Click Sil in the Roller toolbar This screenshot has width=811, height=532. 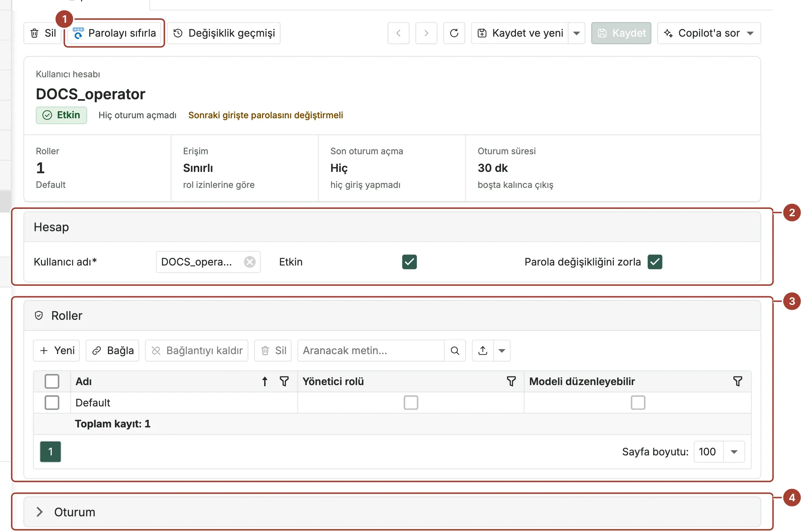coord(273,351)
